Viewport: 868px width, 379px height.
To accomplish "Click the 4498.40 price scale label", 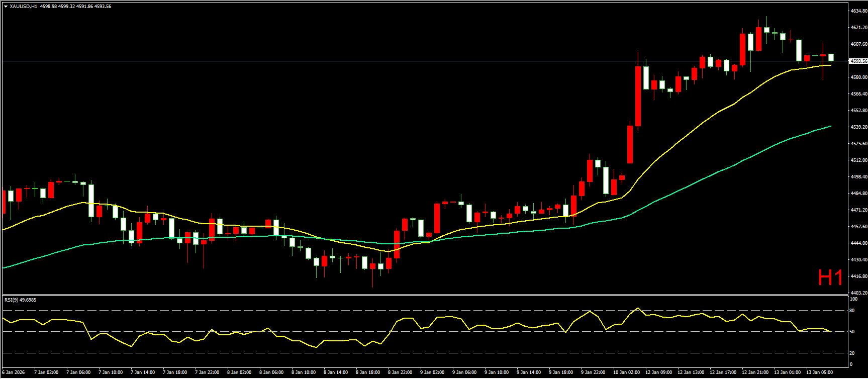I will [x=858, y=177].
